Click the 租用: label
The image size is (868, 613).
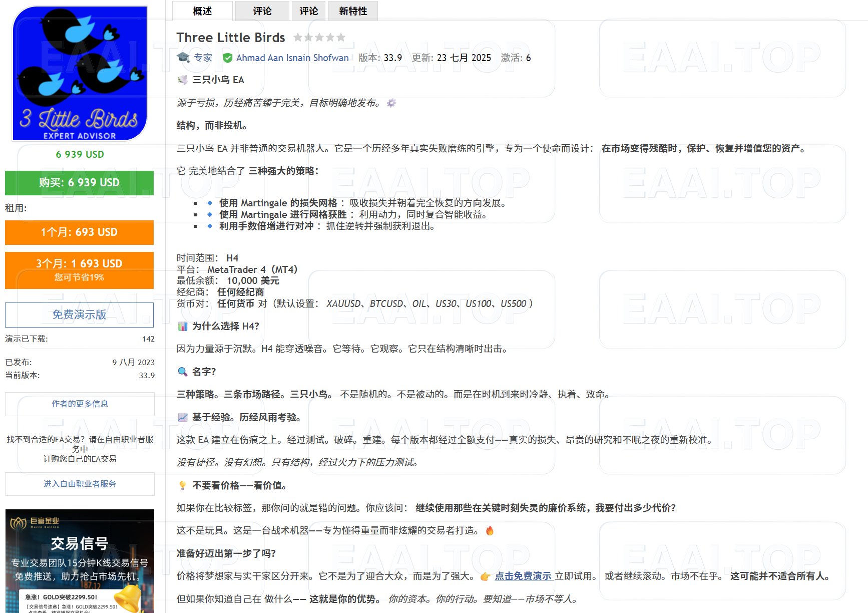pos(16,208)
